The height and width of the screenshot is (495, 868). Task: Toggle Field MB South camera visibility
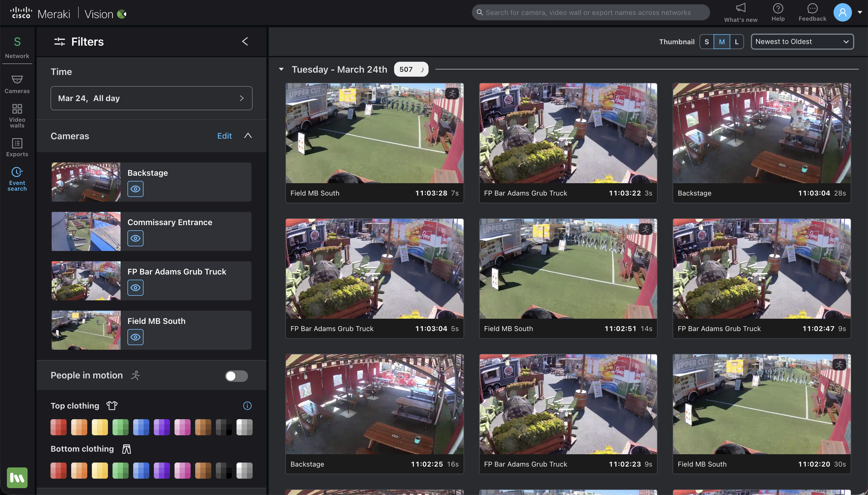(135, 337)
